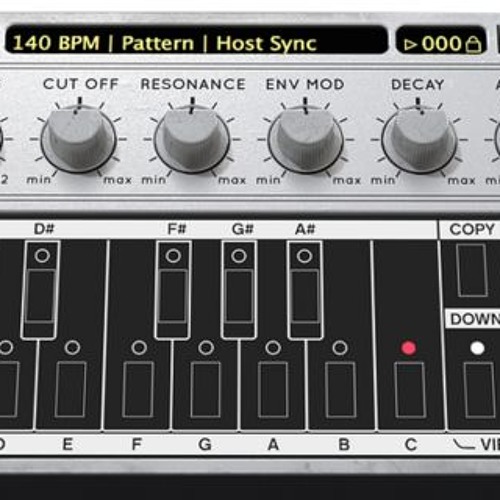Toggle the F# LED indicator

click(x=173, y=256)
